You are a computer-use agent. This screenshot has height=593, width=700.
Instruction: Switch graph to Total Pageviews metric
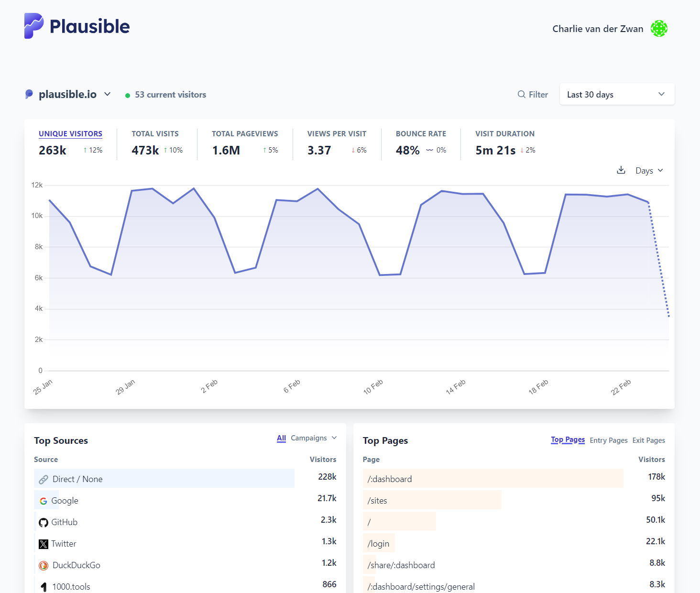[244, 134]
